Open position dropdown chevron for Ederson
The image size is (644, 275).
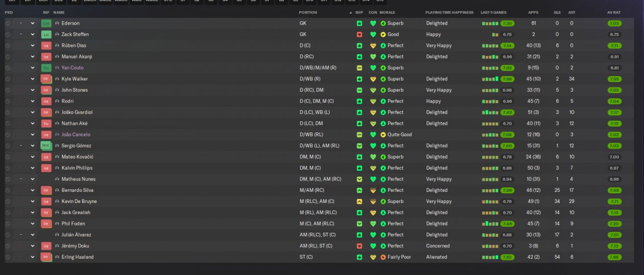pyautogui.click(x=33, y=23)
